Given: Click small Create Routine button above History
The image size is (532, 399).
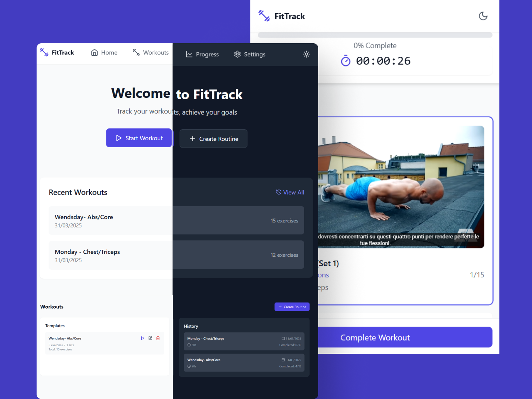Looking at the screenshot, I should tap(292, 307).
